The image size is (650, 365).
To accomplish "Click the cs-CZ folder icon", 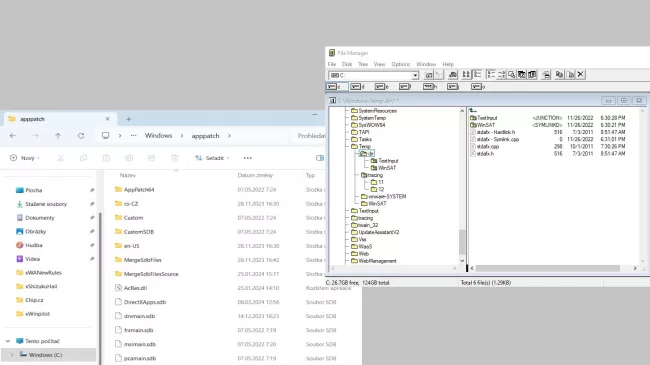I will [118, 204].
